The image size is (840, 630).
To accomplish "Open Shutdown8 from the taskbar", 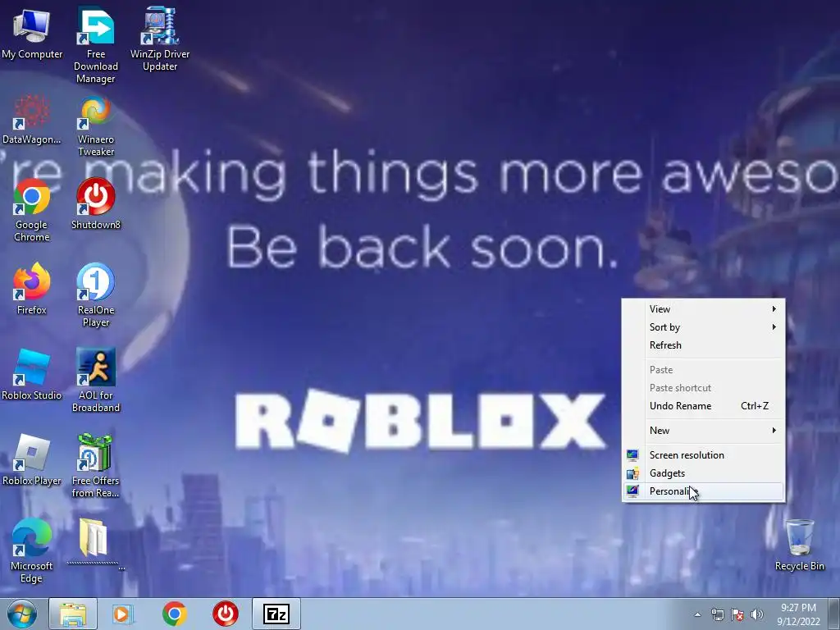I will click(226, 614).
